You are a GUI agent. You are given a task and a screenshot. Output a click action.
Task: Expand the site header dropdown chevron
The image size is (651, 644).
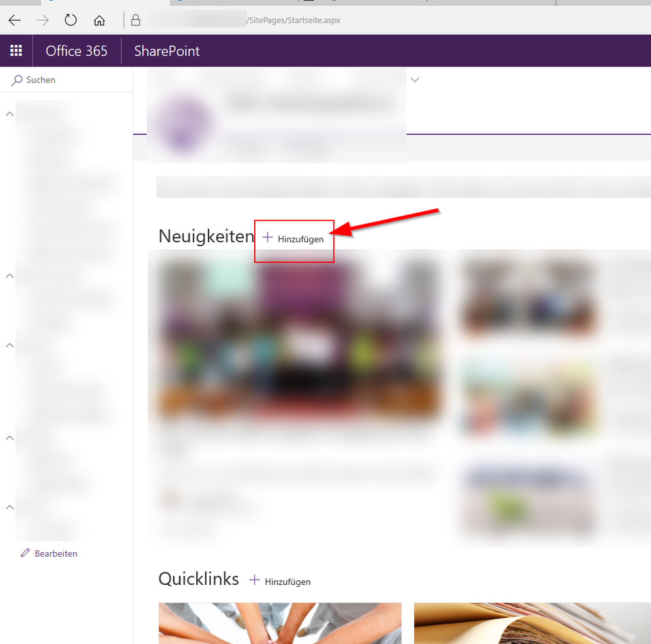[x=415, y=79]
